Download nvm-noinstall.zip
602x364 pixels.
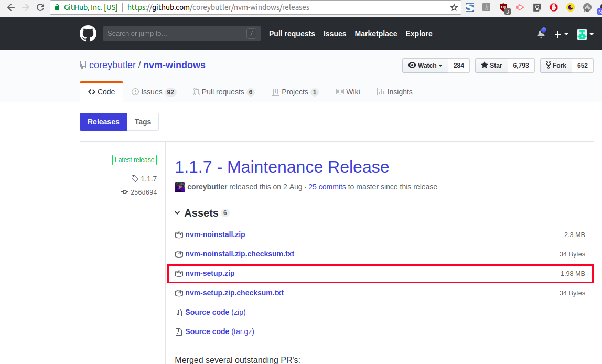(x=215, y=234)
